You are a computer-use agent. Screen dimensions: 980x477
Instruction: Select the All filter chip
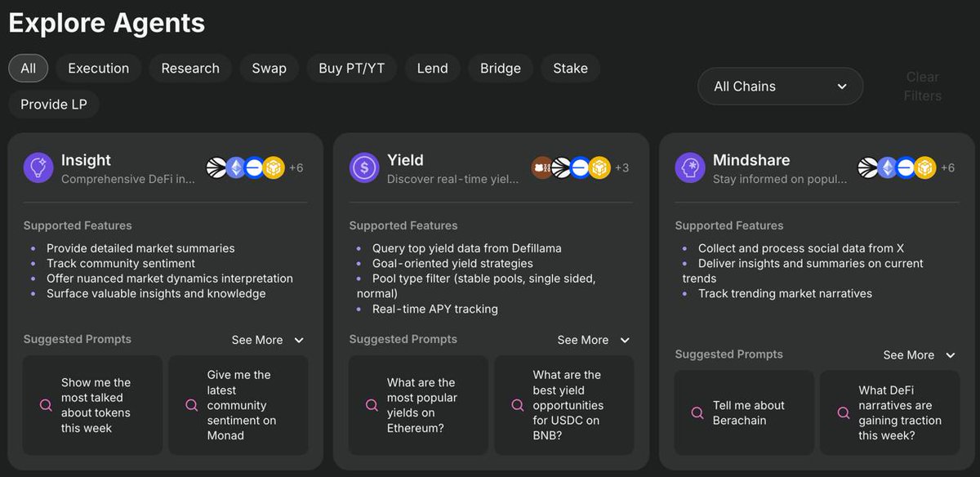coord(29,69)
